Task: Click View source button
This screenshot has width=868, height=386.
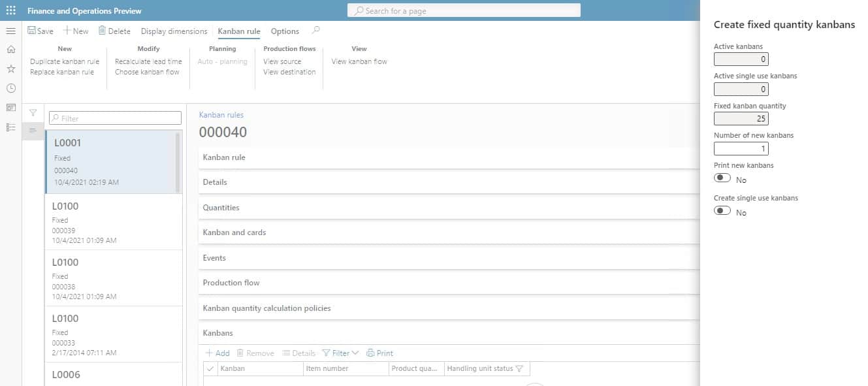Action: click(x=282, y=61)
